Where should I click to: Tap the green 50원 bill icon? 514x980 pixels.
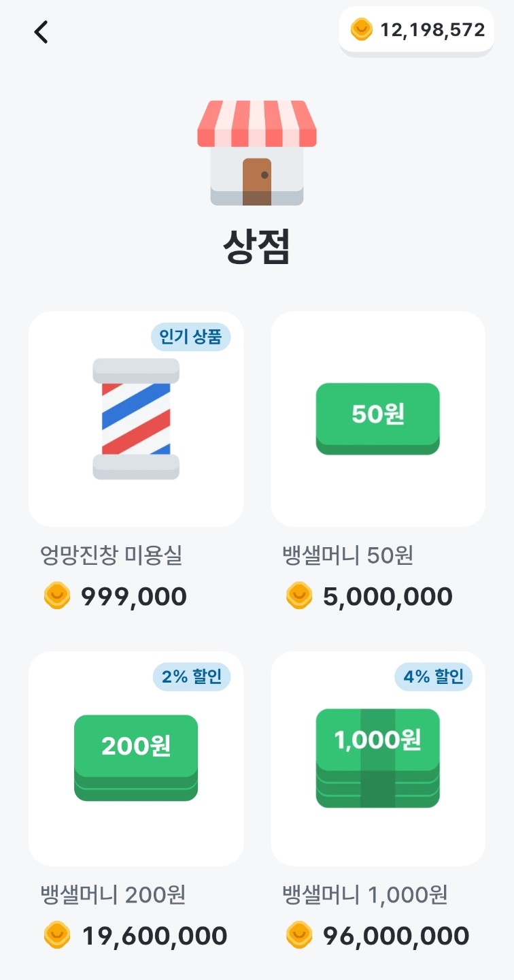pos(378,418)
